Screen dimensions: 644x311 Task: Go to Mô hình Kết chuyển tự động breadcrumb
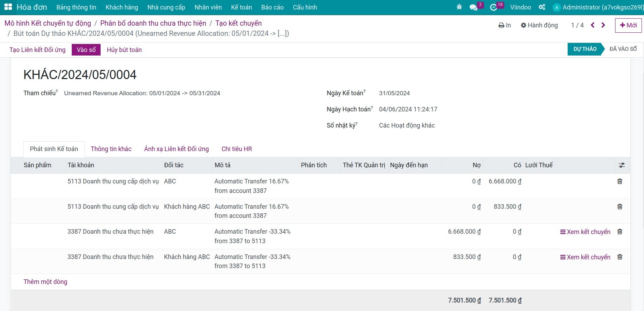(x=48, y=23)
